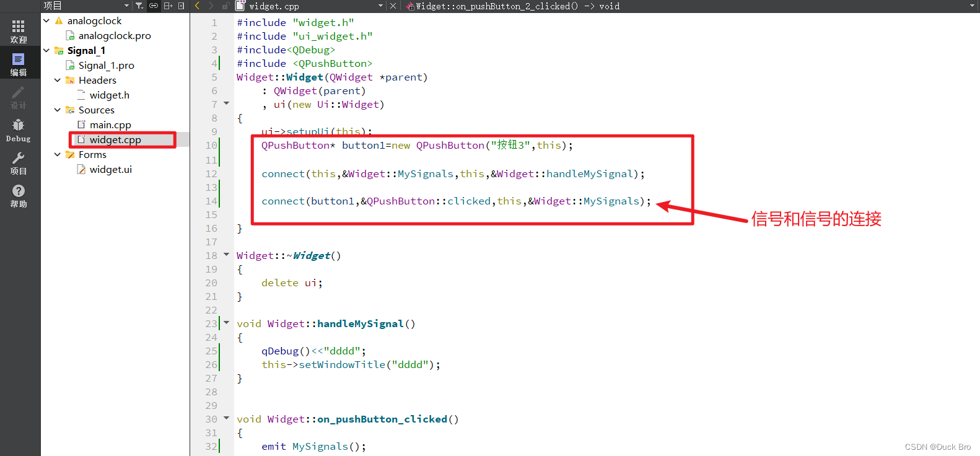980x456 pixels.
Task: Click the setWindowTitle("dddd") call
Action: tap(351, 364)
